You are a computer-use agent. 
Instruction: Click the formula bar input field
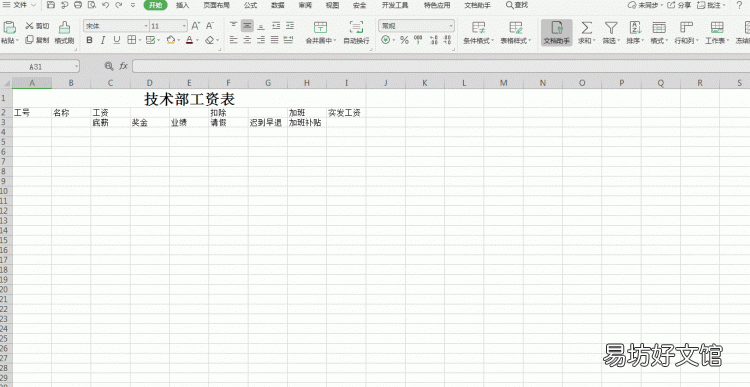click(441, 66)
